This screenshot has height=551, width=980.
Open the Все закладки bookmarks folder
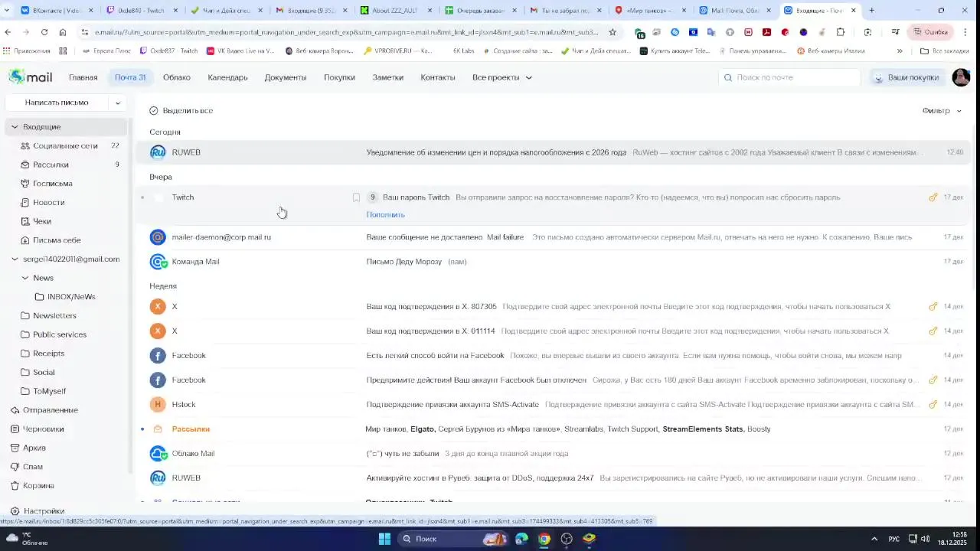945,51
